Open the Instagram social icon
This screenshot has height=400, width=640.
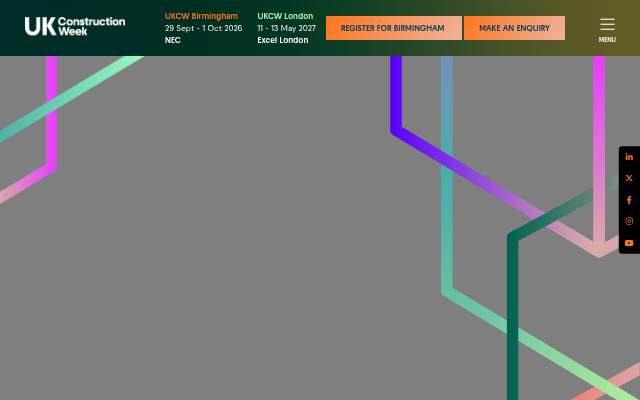tap(629, 221)
